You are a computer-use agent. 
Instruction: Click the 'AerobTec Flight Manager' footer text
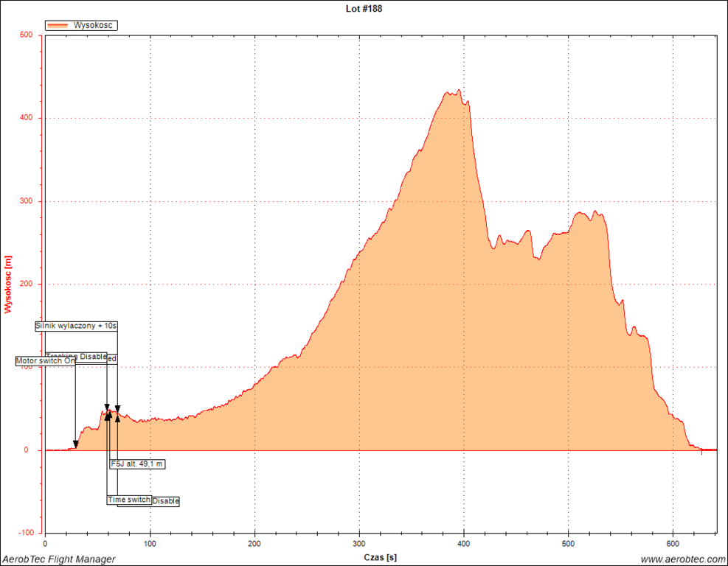coord(58,559)
